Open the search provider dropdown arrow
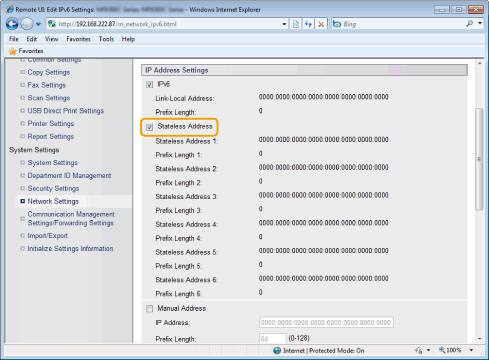Screen dimensions: 489x360 [x=480, y=23]
